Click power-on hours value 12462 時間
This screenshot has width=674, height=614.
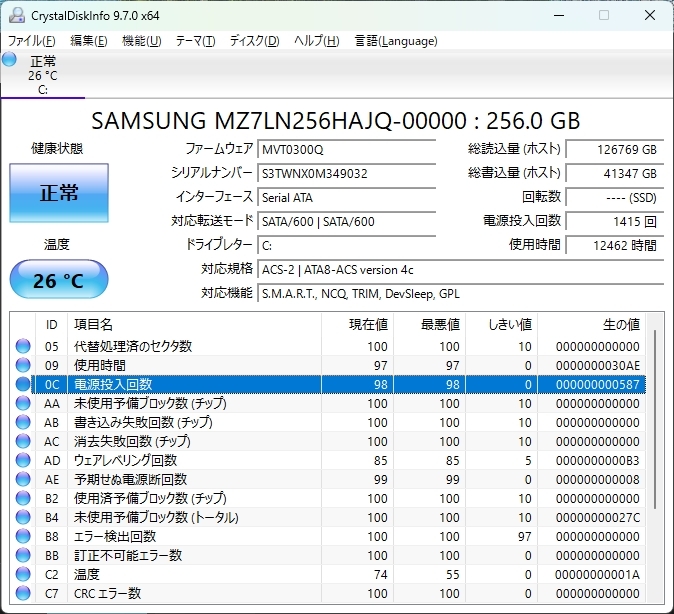tap(615, 246)
